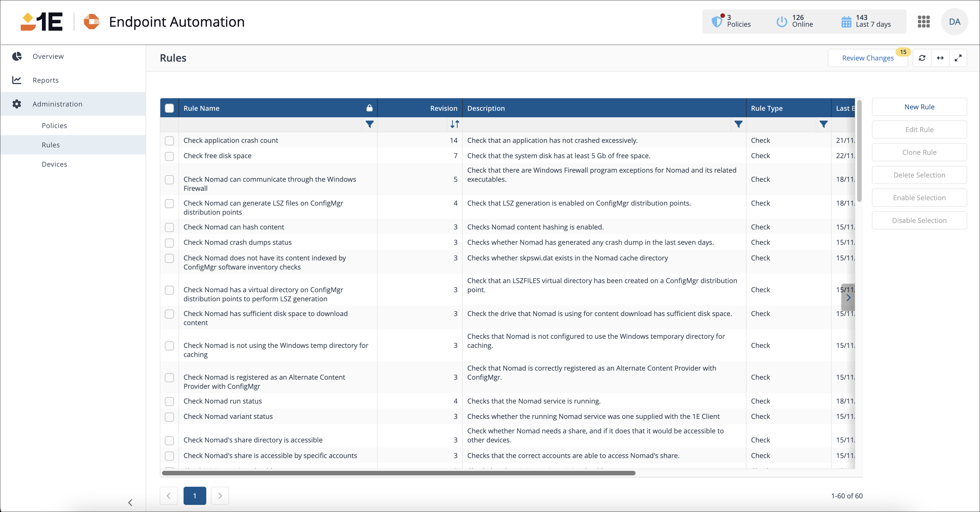Click the fullscreen expand icon

(x=958, y=58)
